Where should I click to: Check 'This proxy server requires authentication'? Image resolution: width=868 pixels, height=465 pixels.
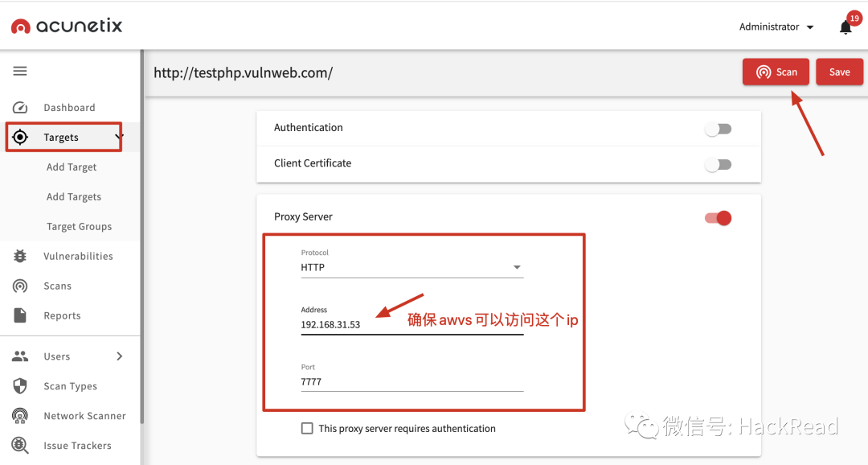[307, 429]
